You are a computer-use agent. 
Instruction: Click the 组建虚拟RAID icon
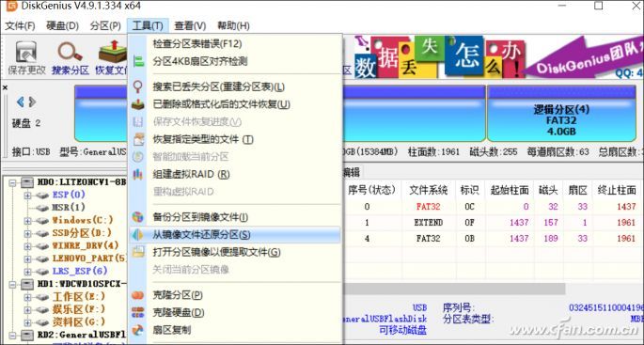(138, 174)
